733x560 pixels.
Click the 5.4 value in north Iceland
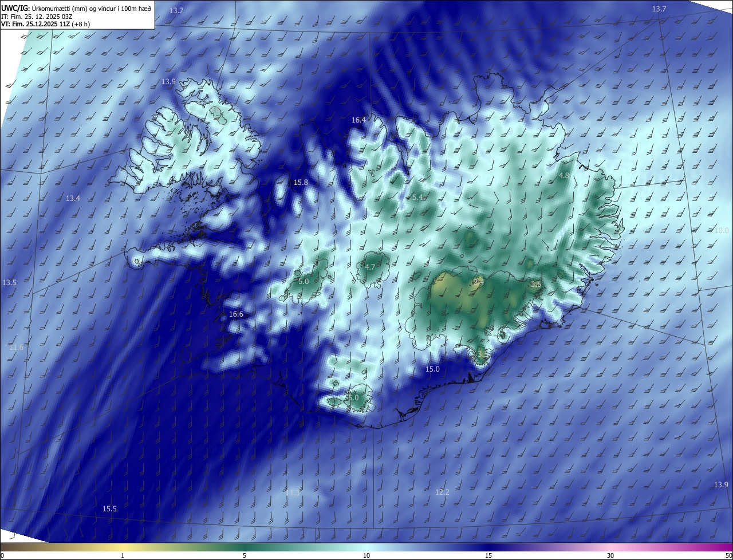click(417, 198)
